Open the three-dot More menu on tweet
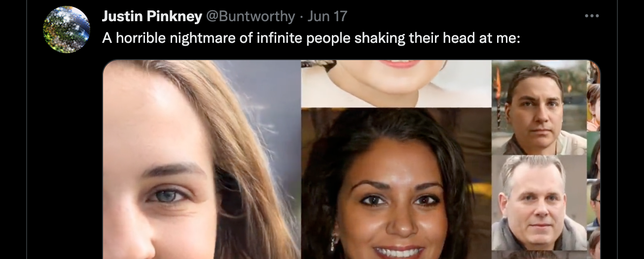644x259 pixels. [591, 16]
